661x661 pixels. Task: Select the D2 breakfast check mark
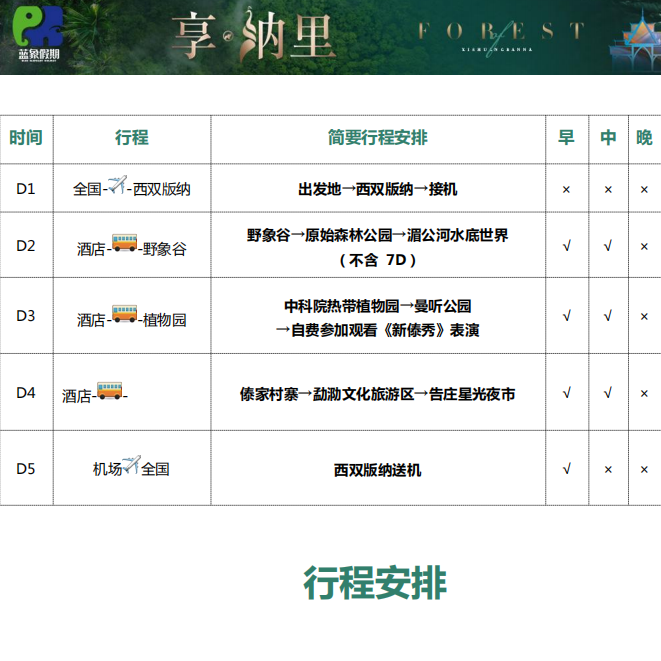coord(567,246)
